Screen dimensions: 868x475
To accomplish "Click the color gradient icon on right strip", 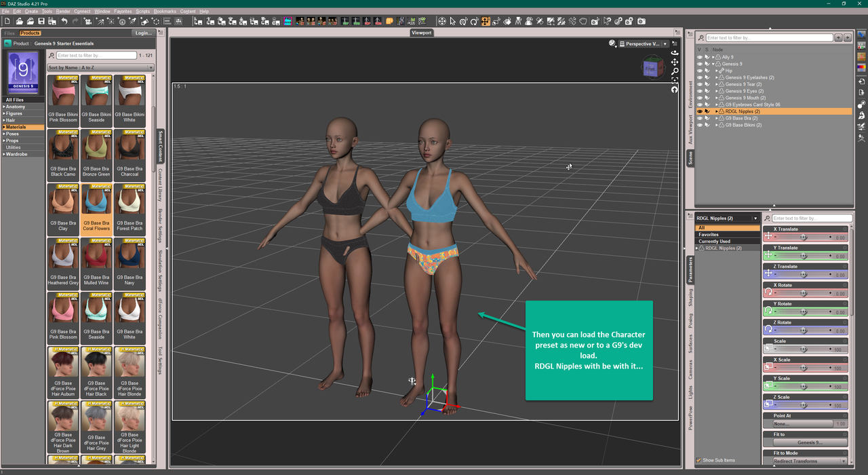I will tap(861, 68).
